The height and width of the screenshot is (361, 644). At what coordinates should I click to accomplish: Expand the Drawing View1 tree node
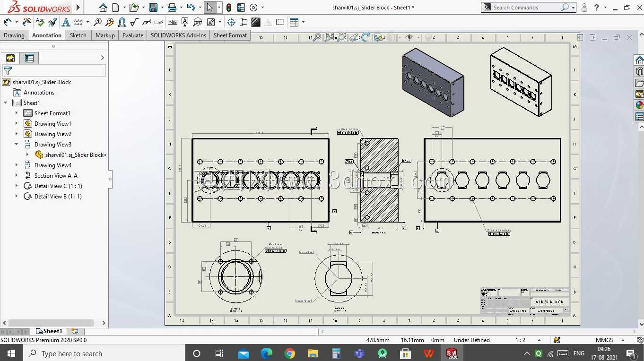pos(17,123)
